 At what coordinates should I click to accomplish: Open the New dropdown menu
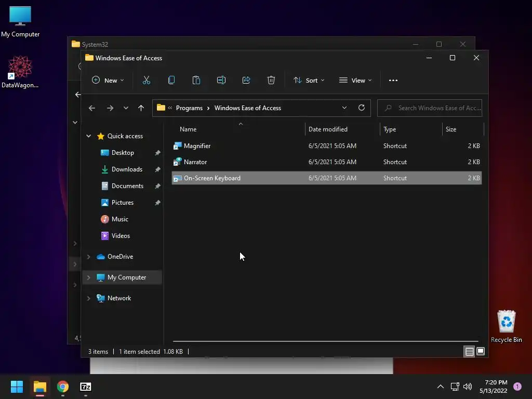(x=108, y=81)
